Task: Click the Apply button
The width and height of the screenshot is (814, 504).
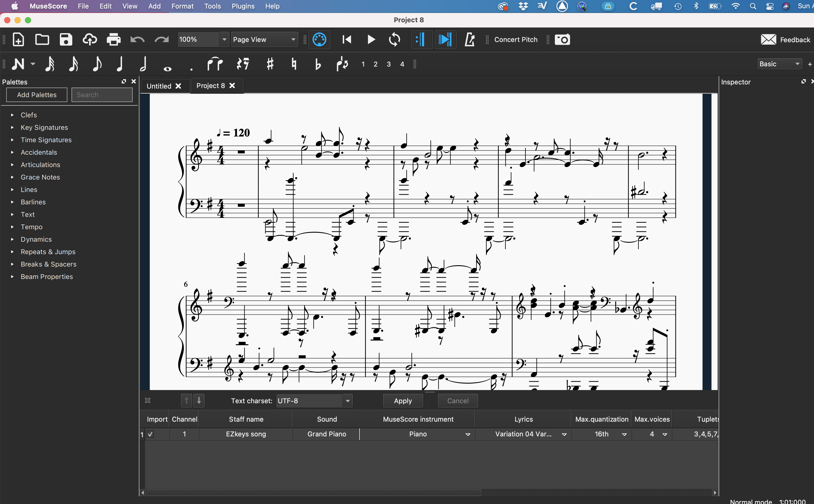Action: coord(403,401)
